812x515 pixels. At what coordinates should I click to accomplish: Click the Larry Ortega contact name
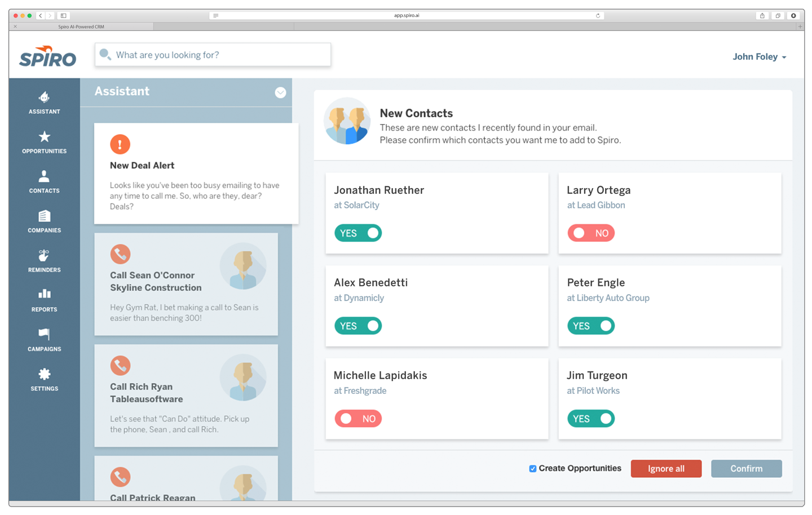click(599, 190)
